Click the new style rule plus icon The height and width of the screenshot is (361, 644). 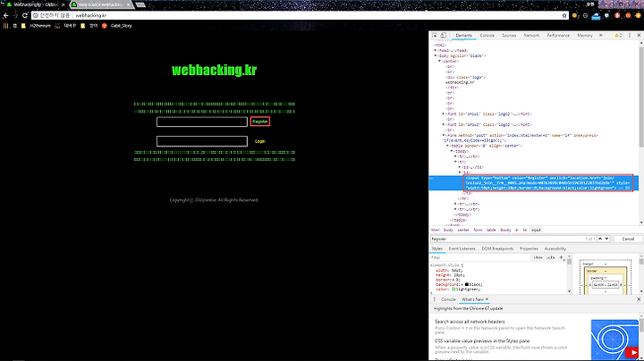[562, 257]
